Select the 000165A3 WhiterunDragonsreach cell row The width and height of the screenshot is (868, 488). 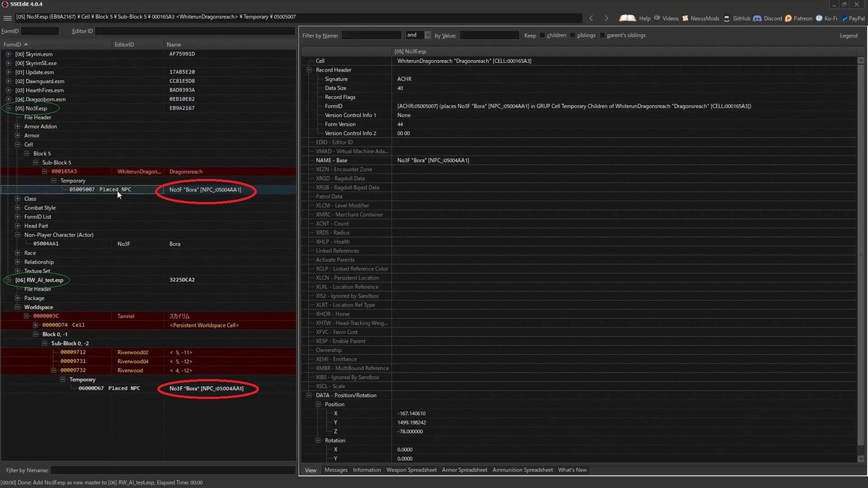pos(148,171)
